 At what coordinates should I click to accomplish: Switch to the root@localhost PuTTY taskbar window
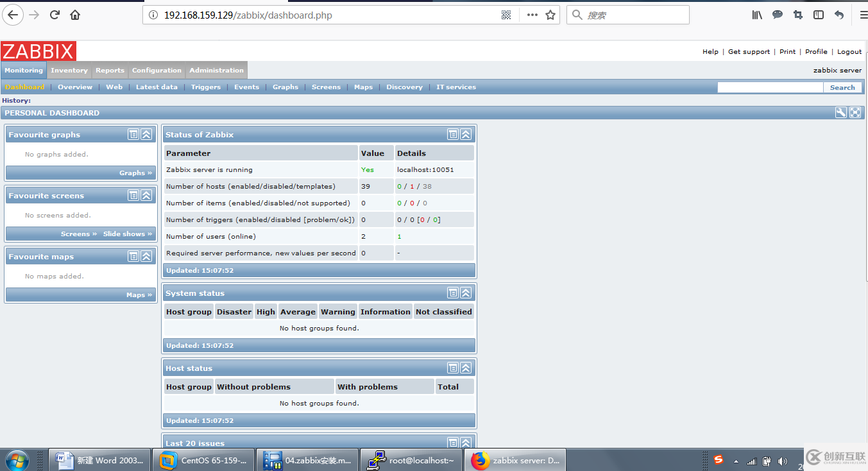[x=411, y=460]
